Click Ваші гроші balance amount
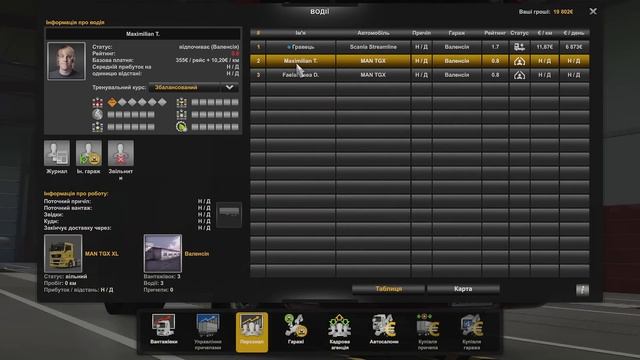The height and width of the screenshot is (360, 640). 563,12
